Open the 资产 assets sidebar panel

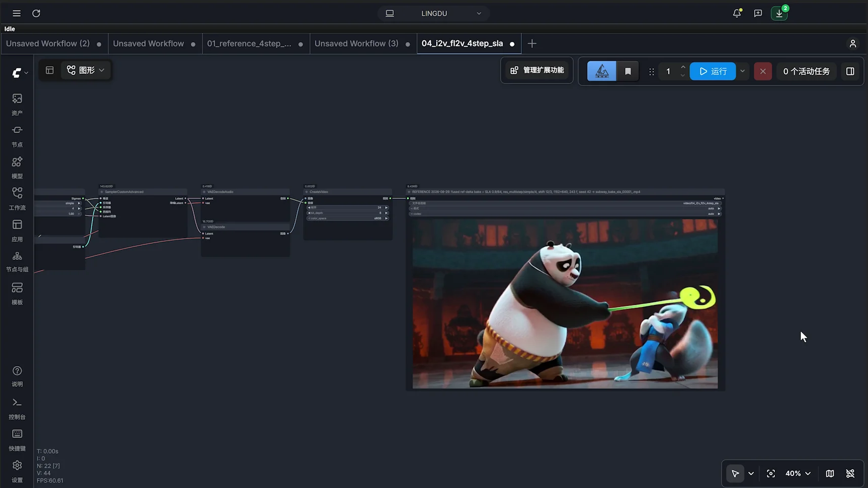click(x=17, y=104)
